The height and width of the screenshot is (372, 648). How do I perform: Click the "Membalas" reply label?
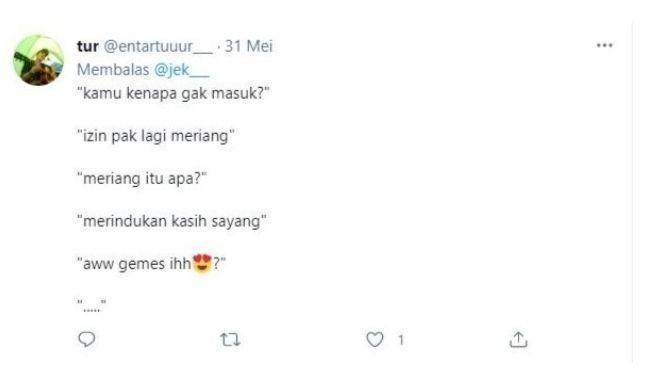[x=113, y=69]
